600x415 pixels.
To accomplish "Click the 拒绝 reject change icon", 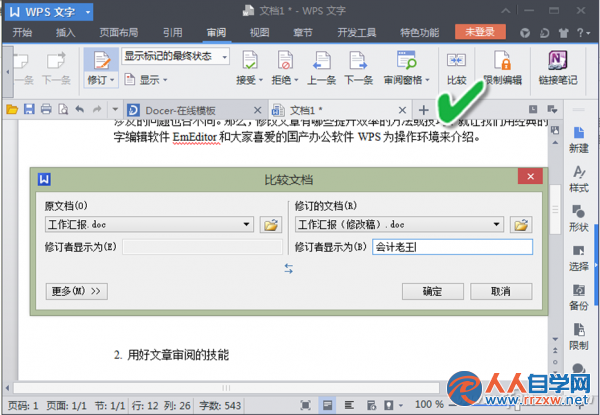I will [285, 61].
